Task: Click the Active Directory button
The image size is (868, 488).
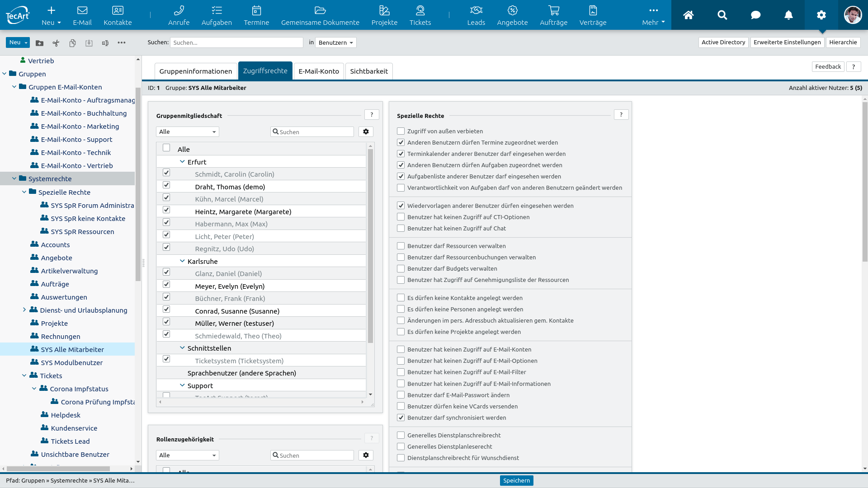Action: [x=723, y=42]
